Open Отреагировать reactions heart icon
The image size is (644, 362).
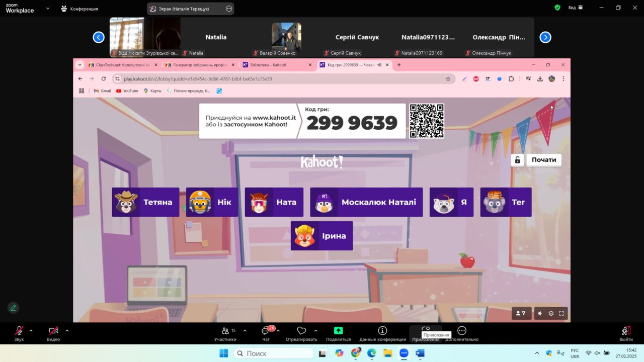click(301, 331)
